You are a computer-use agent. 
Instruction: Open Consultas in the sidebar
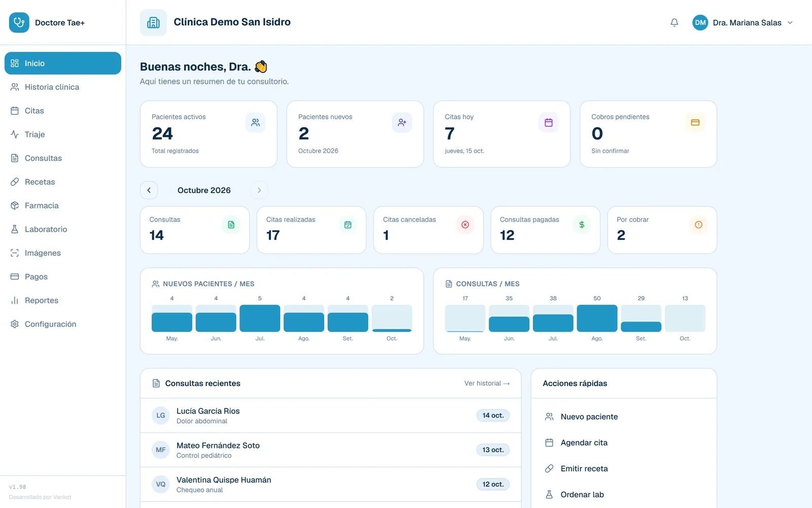coord(63,158)
